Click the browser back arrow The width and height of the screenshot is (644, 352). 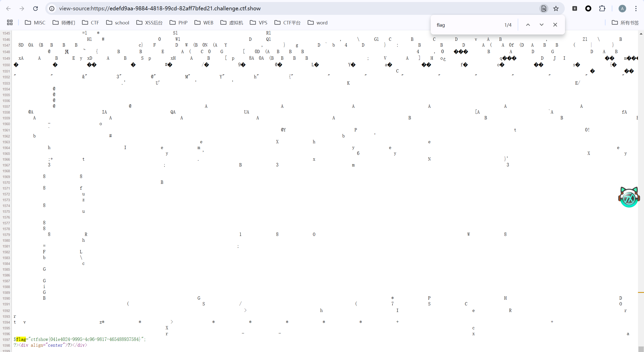[8, 9]
